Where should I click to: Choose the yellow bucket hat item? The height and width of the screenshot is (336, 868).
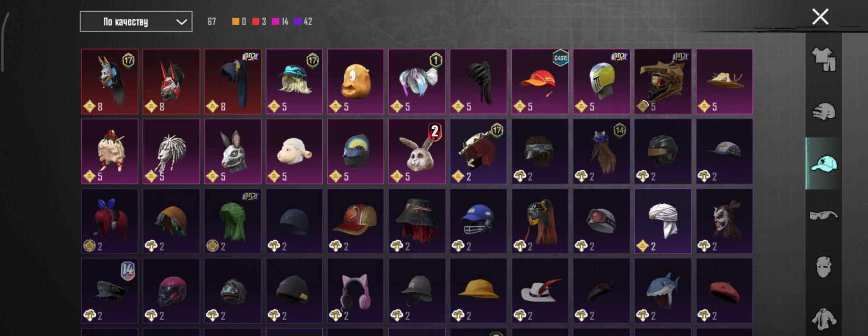pos(478,290)
